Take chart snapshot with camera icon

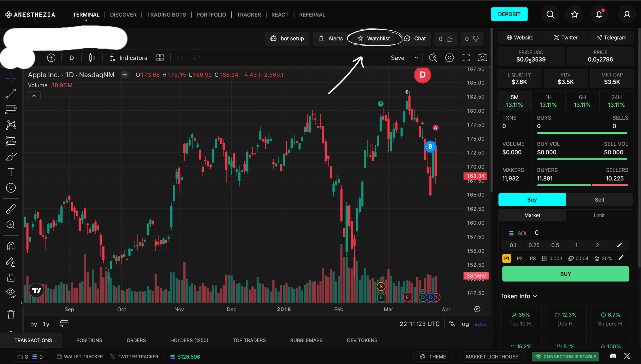point(482,58)
